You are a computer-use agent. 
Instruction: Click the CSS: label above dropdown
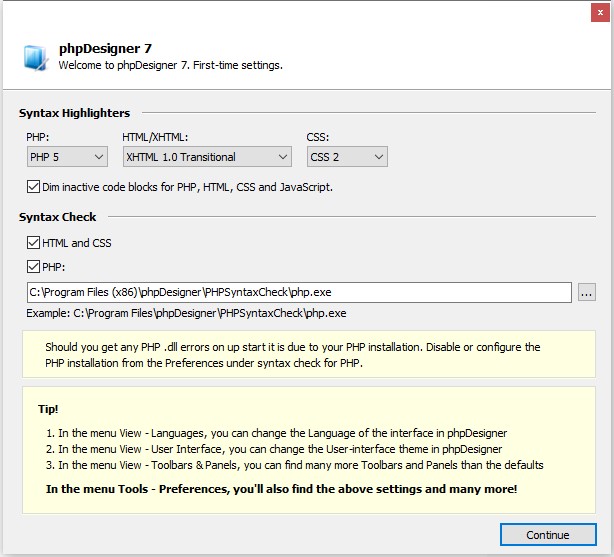click(318, 137)
